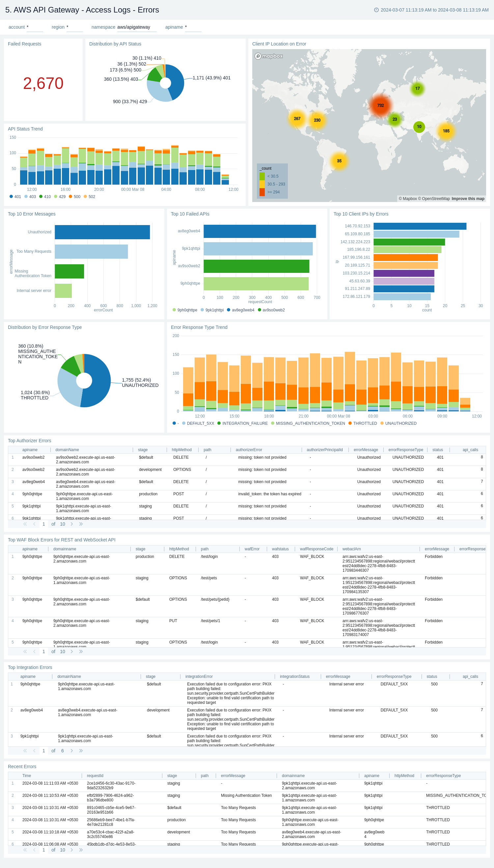Go to next page in Top WAF Block Errors
The image size is (494, 868).
tap(71, 651)
